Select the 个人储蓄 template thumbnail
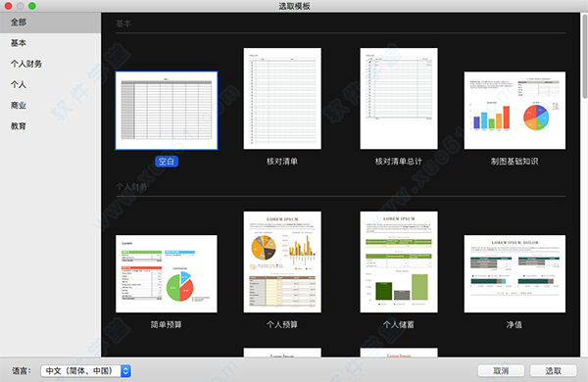This screenshot has width=588, height=382. coord(399,263)
